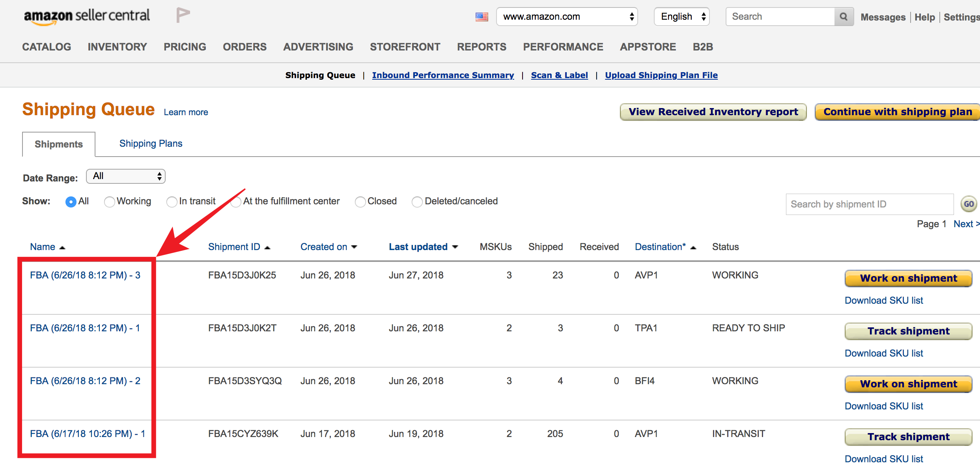Click the GO button by shipment search
The height and width of the screenshot is (467, 980).
(x=969, y=204)
